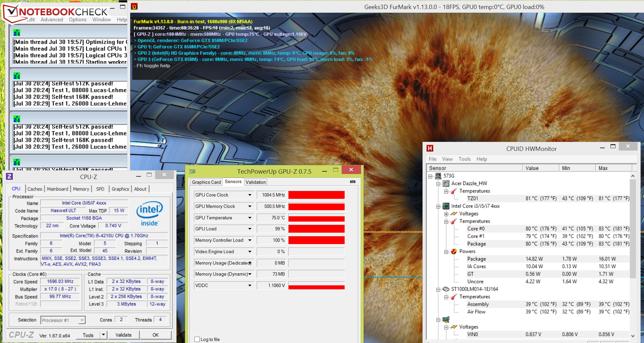Click the GPU-Z screenshot camera icon

(352, 182)
